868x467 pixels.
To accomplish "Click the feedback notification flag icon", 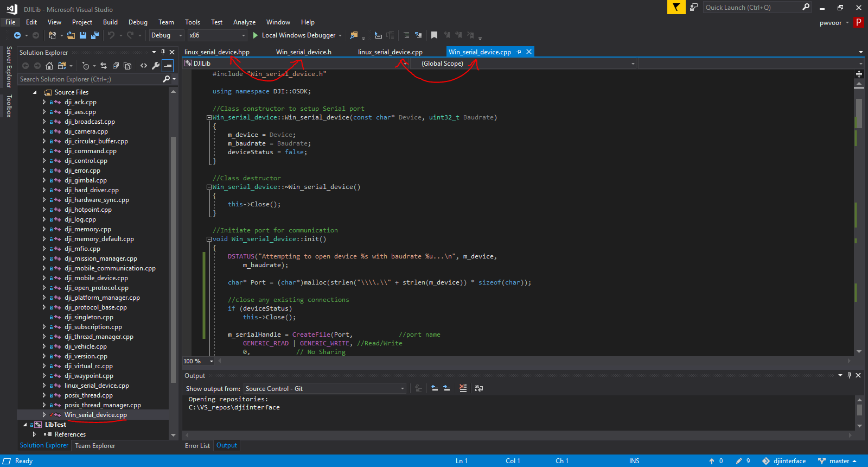I will pyautogui.click(x=676, y=7).
